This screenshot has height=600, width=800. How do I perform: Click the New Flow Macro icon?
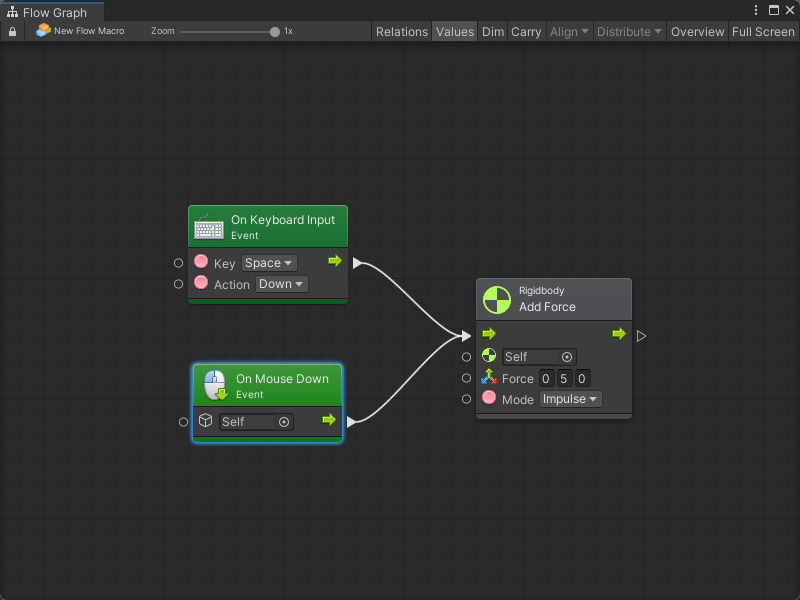coord(43,31)
